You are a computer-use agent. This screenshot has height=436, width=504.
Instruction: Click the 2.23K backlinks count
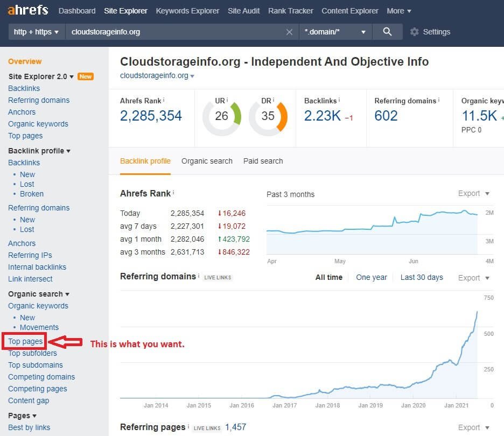323,116
